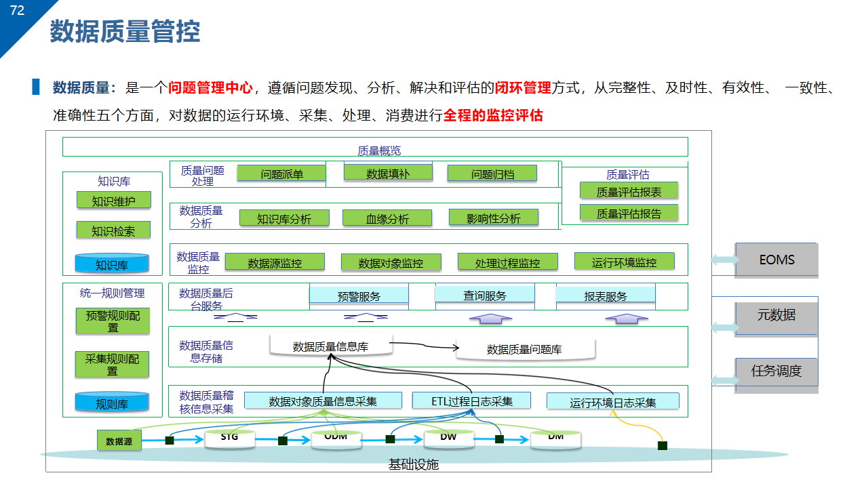Click the black square between ODM and DW
868x488 pixels.
391,439
